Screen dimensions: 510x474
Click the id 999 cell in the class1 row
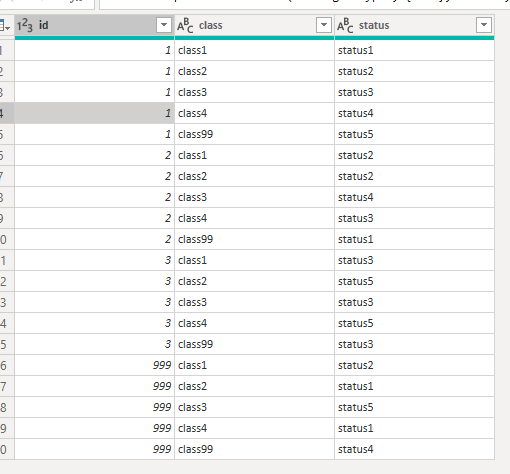point(94,365)
